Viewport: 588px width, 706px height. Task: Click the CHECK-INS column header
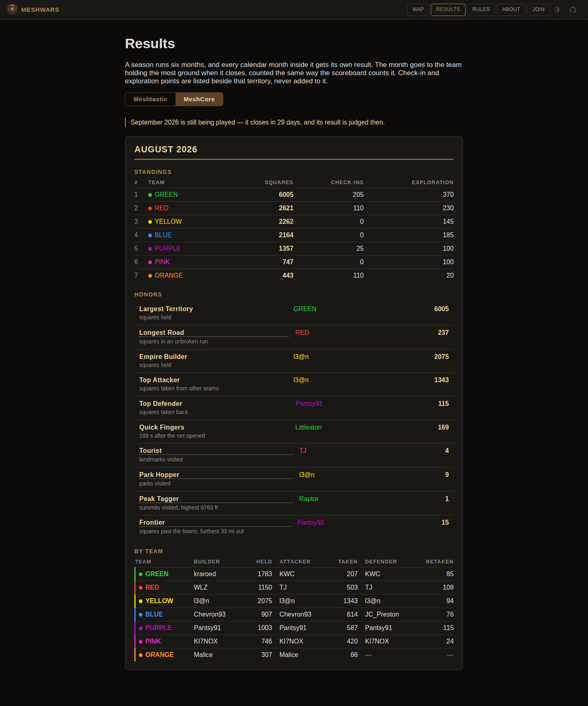[x=347, y=182]
